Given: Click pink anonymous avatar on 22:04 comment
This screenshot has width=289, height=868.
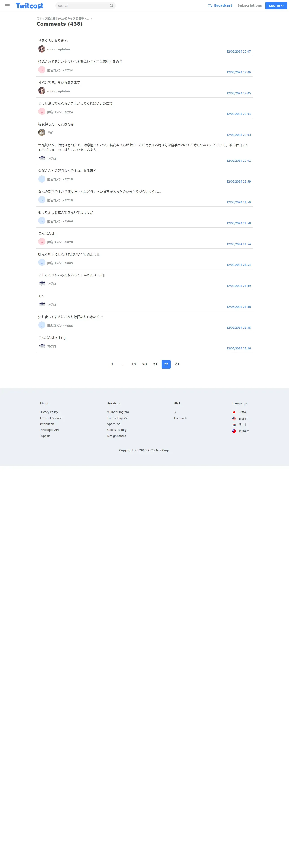Looking at the screenshot, I should pos(42,112).
